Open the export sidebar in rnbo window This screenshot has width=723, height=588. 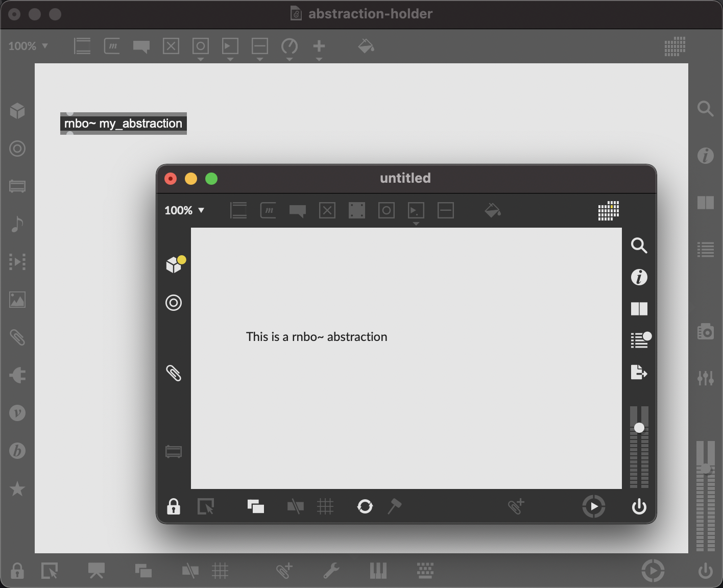coord(639,372)
